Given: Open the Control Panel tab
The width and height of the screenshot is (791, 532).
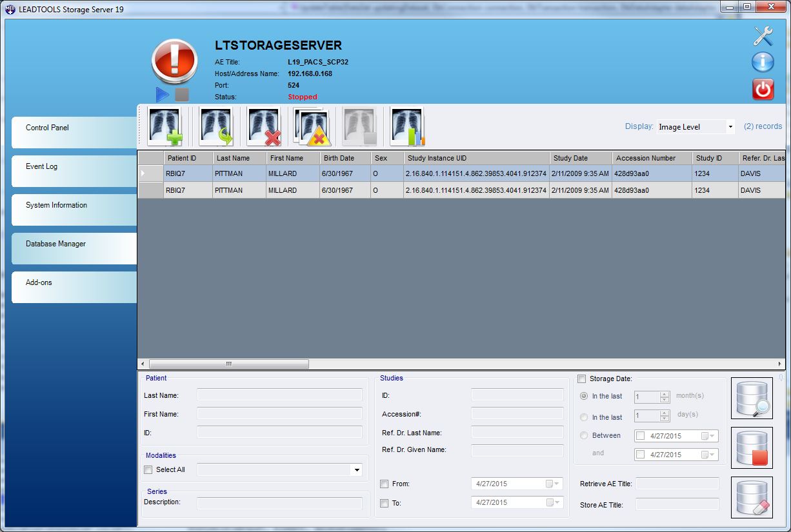Looking at the screenshot, I should pyautogui.click(x=74, y=132).
